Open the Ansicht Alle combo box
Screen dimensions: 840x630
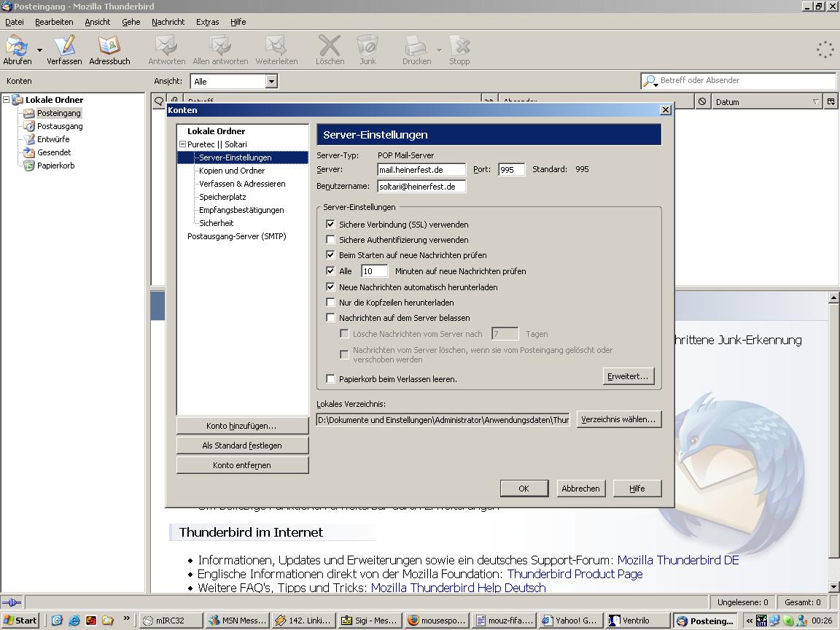(234, 82)
